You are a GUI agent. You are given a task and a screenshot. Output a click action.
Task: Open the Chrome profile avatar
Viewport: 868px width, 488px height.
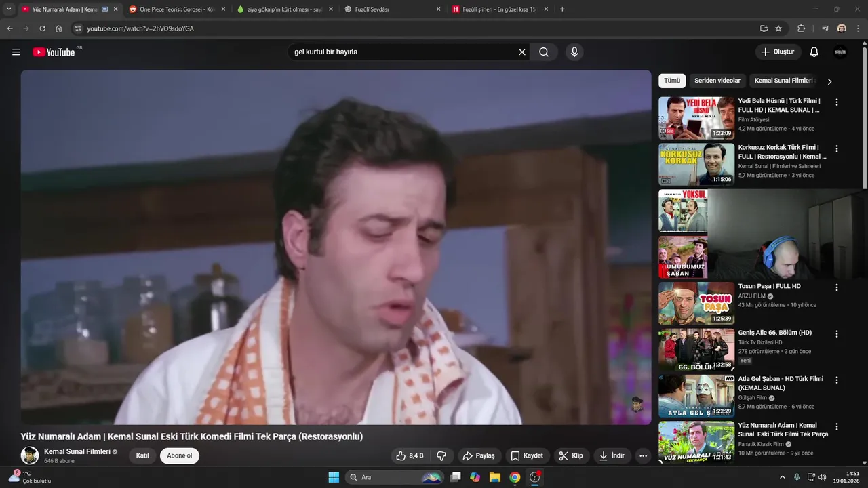pyautogui.click(x=842, y=28)
